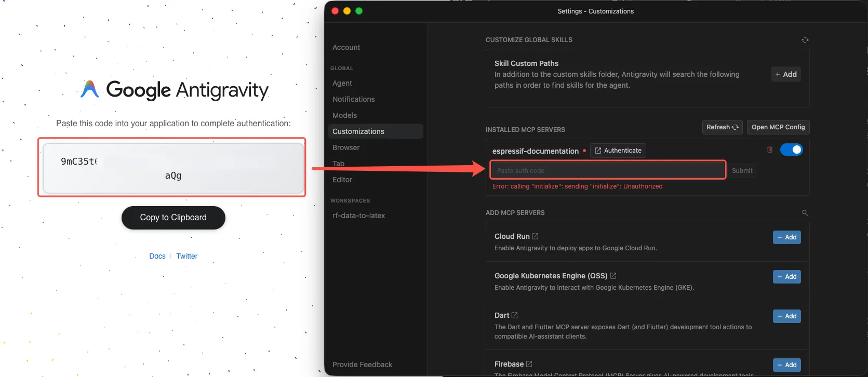Click the yellow window minimize button
Viewport: 868px width, 377px height.
tap(347, 11)
